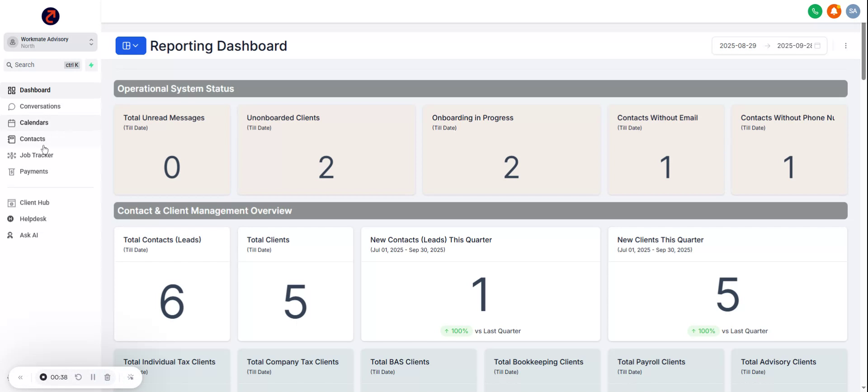The height and width of the screenshot is (392, 868).
Task: Restart the recording with the reset icon
Action: (78, 377)
